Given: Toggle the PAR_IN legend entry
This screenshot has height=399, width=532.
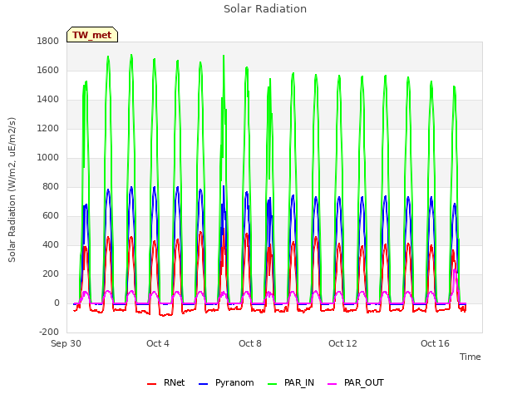Looking at the screenshot, I should click(x=291, y=382).
